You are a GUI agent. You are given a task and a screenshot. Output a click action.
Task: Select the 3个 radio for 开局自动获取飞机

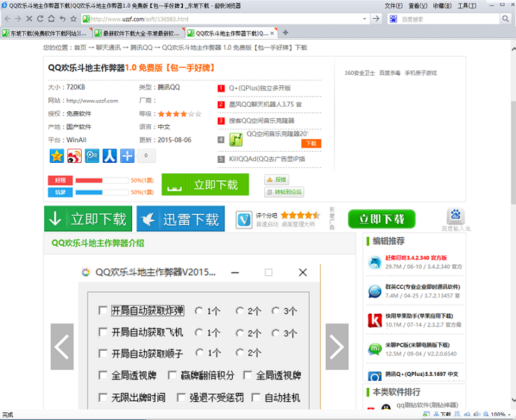(x=278, y=333)
